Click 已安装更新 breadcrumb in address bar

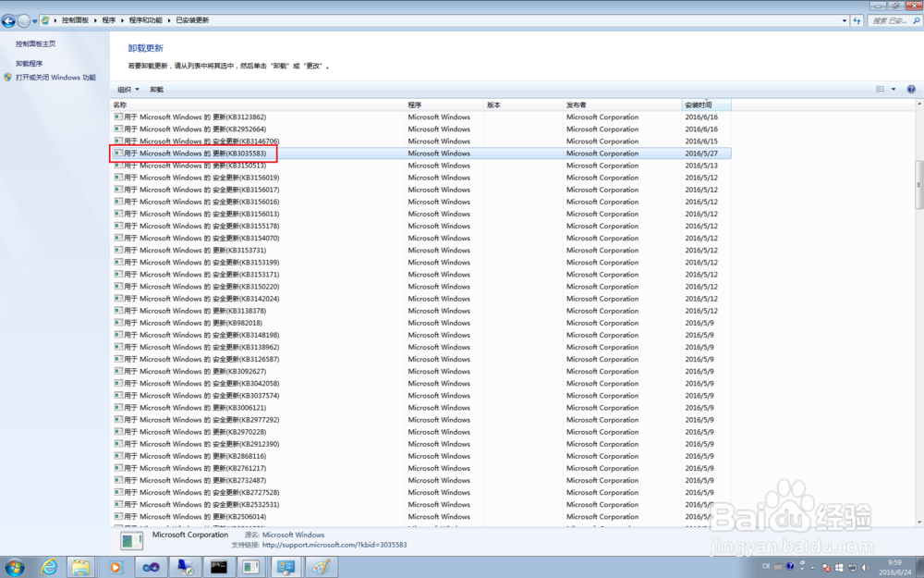(x=192, y=20)
